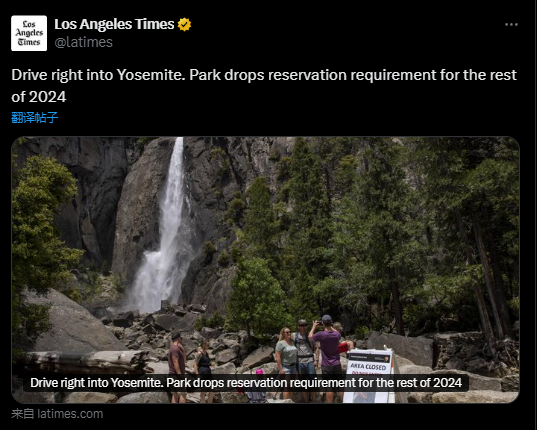
Task: Open the 来自 latimes.com source link
Action: (x=57, y=414)
